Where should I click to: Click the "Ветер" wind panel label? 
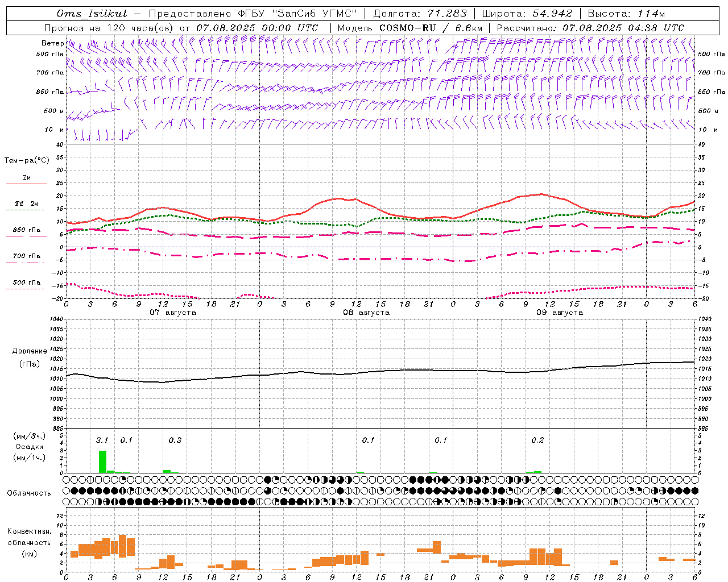point(52,43)
